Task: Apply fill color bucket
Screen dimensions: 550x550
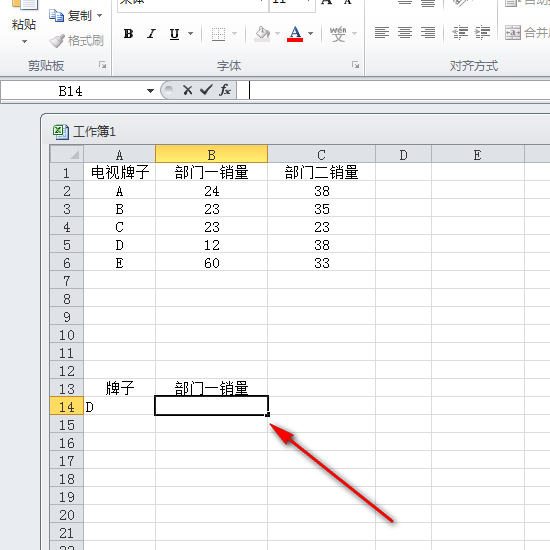Action: [262, 34]
